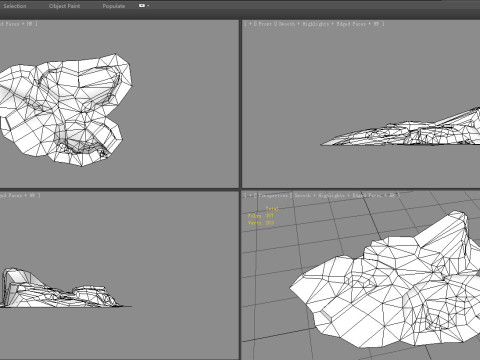Select the Total statistics header text
Image resolution: width=480 pixels, height=360 pixels.
click(272, 209)
